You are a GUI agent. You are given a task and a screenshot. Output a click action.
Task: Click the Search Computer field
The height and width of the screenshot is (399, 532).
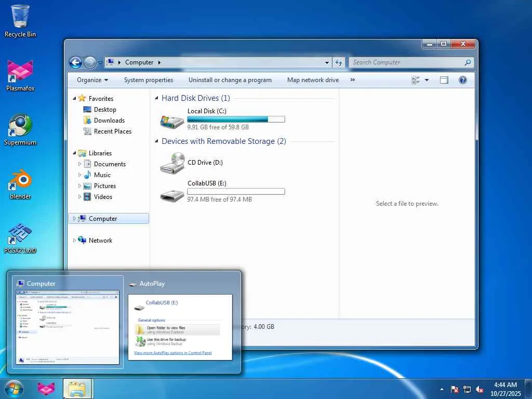coord(407,62)
